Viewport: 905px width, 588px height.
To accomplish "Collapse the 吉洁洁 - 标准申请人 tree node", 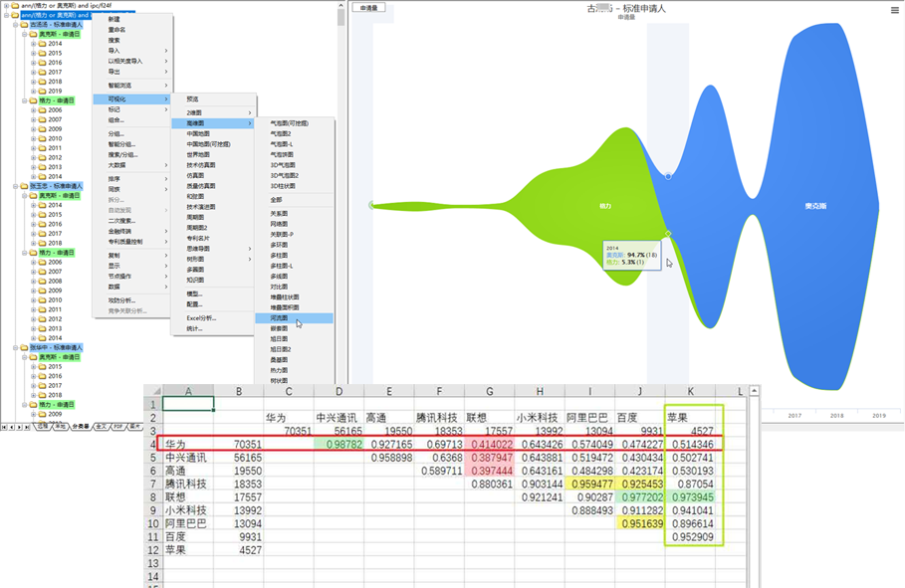I will coord(13,25).
